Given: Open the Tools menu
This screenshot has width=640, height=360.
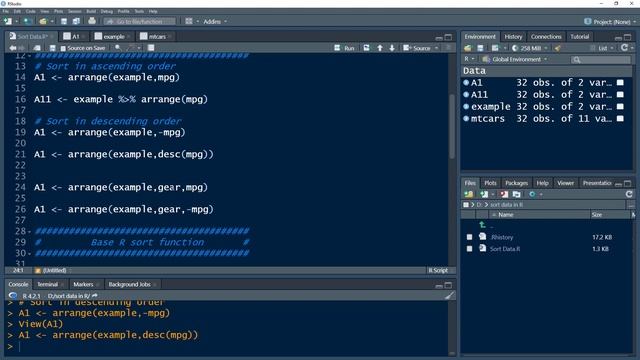Looking at the screenshot, I should [x=139, y=11].
